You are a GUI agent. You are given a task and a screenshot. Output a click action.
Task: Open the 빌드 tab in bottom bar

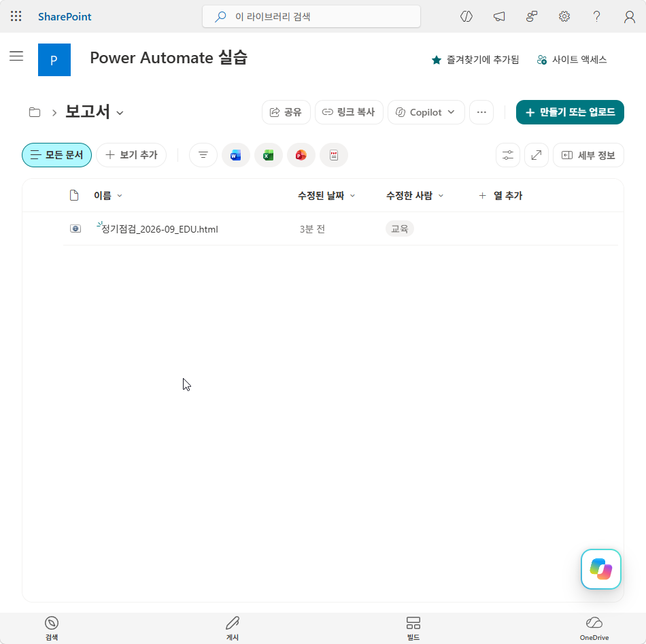coord(413,628)
